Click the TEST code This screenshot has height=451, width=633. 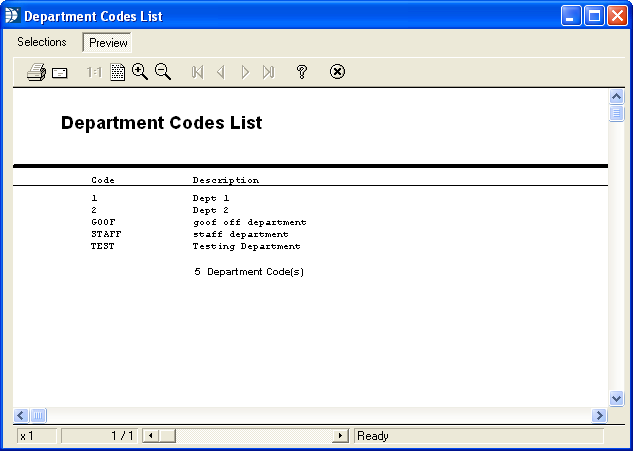pos(103,246)
